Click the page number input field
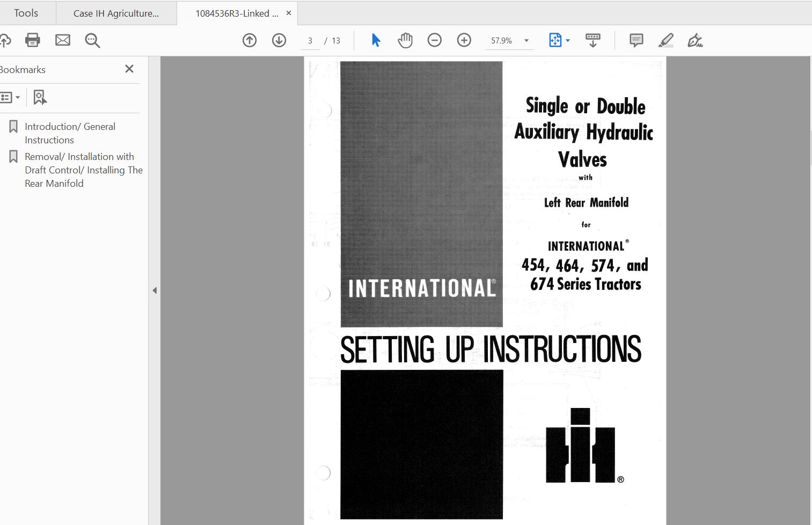The width and height of the screenshot is (812, 525). pyautogui.click(x=310, y=41)
